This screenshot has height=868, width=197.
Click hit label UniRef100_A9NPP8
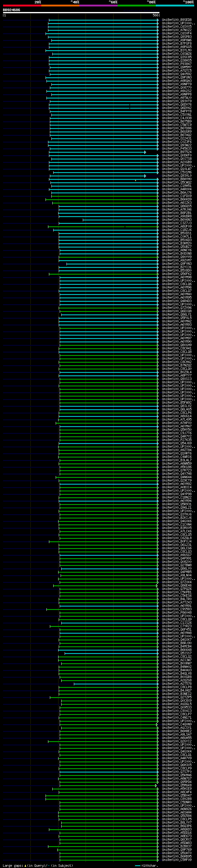tap(177, 94)
